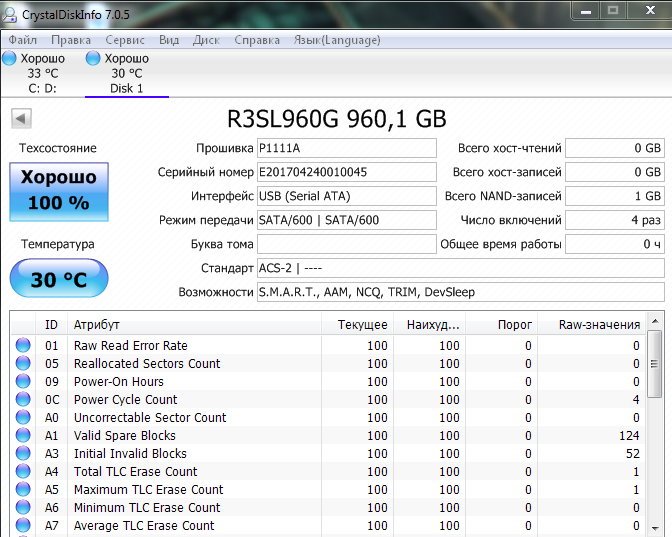Click the blue status icon for Disk 1
The width and height of the screenshot is (672, 537).
[93, 58]
